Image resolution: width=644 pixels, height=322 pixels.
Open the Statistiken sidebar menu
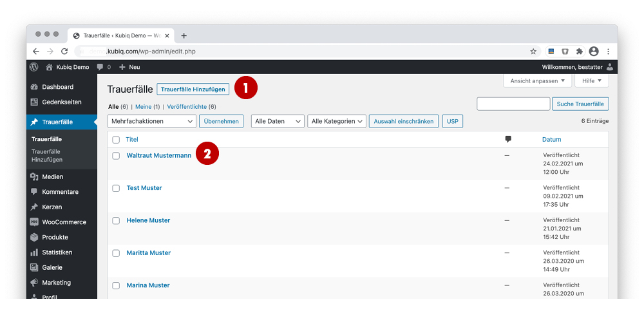[x=57, y=252]
